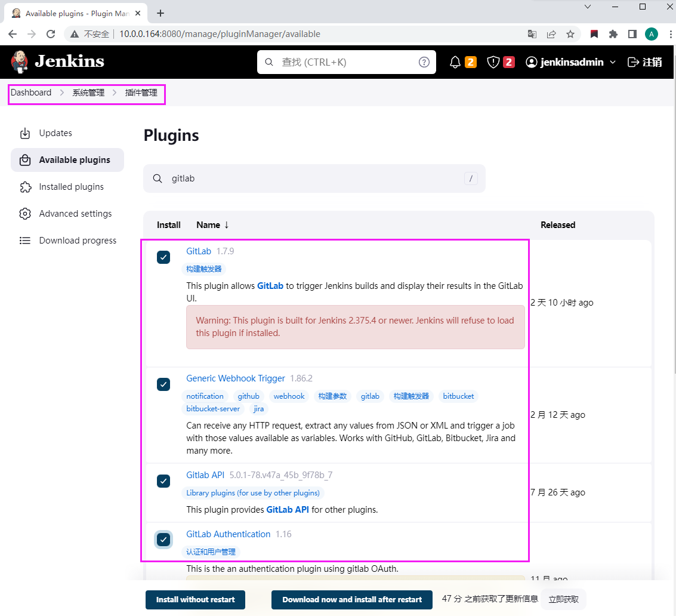Click the jira tag label
Image resolution: width=676 pixels, height=616 pixels.
click(x=259, y=408)
